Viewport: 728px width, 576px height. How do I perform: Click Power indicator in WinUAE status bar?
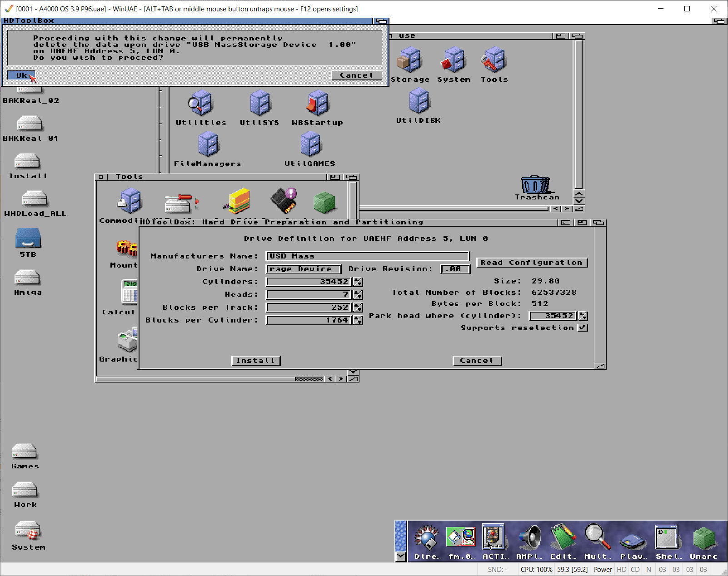click(603, 570)
